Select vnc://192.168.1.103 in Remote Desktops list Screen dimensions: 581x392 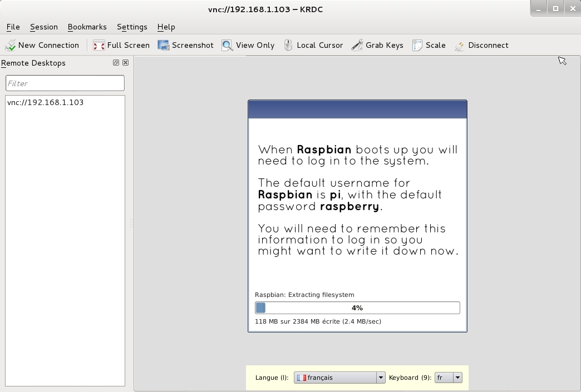coord(46,102)
